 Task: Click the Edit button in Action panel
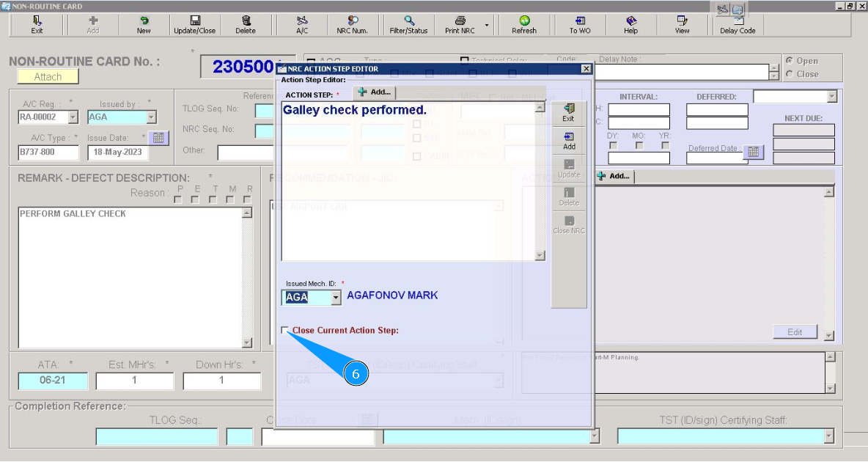click(795, 331)
